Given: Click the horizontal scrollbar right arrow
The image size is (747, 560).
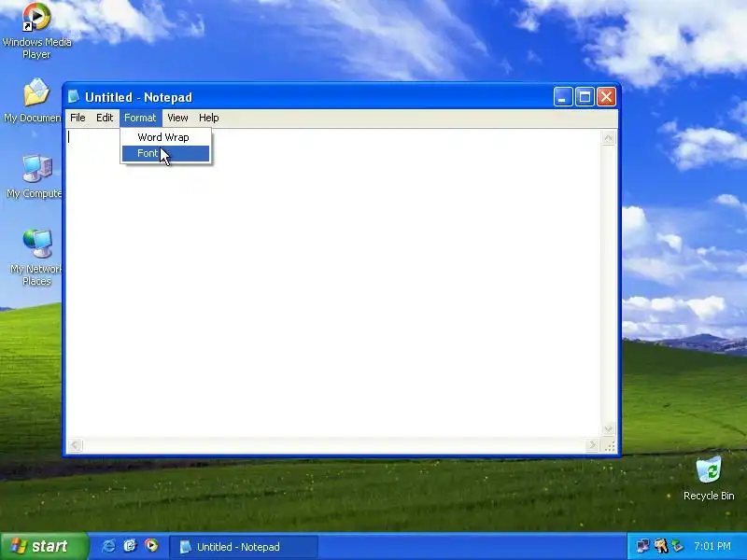Looking at the screenshot, I should [x=592, y=445].
